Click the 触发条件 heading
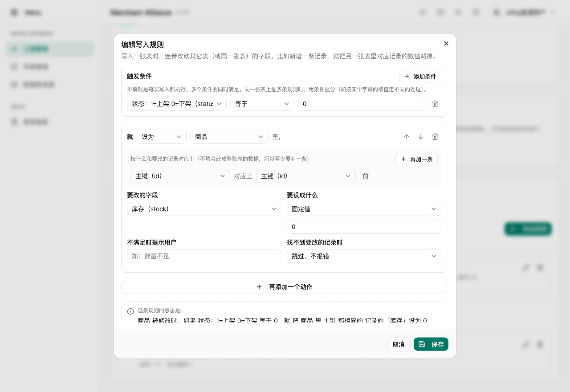Image resolution: width=570 pixels, height=392 pixels. [139, 76]
